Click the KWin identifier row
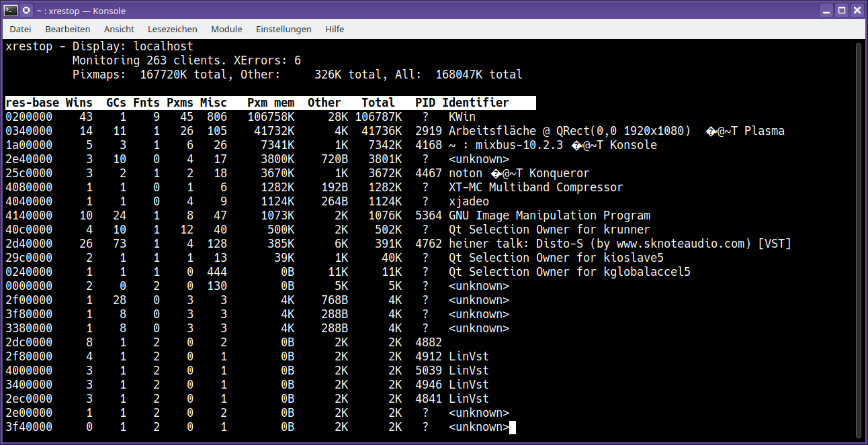 pos(462,117)
